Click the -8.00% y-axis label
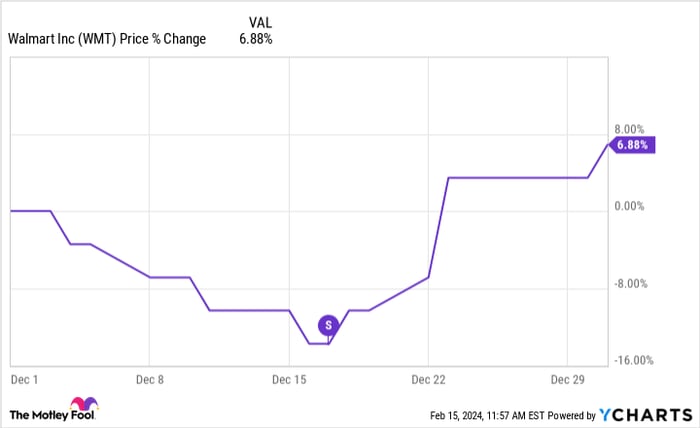Image resolution: width=700 pixels, height=428 pixels. [x=630, y=284]
